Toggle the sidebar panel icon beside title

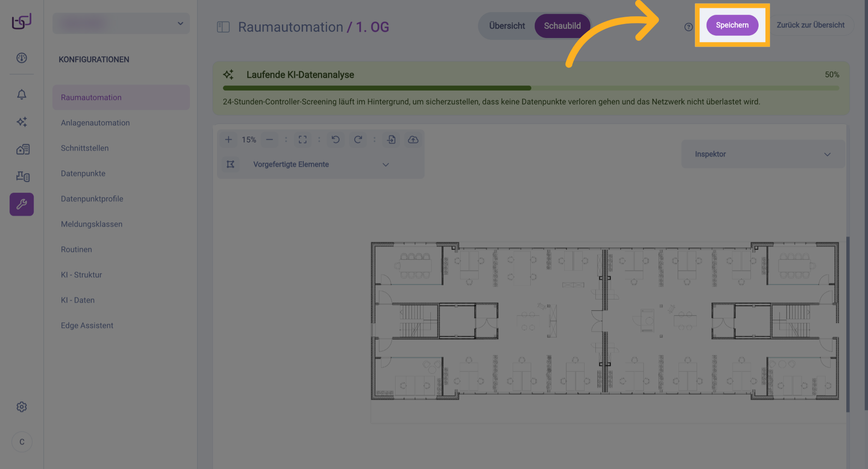pyautogui.click(x=223, y=27)
